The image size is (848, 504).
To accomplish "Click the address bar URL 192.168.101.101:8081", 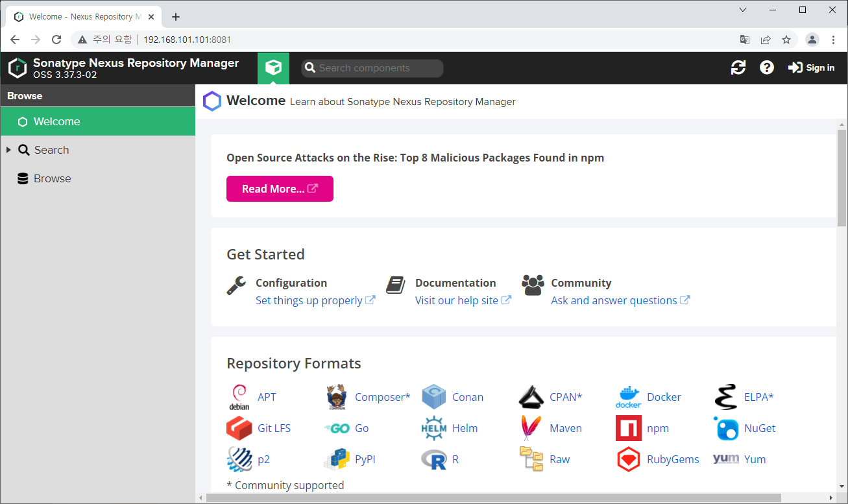I will point(188,40).
